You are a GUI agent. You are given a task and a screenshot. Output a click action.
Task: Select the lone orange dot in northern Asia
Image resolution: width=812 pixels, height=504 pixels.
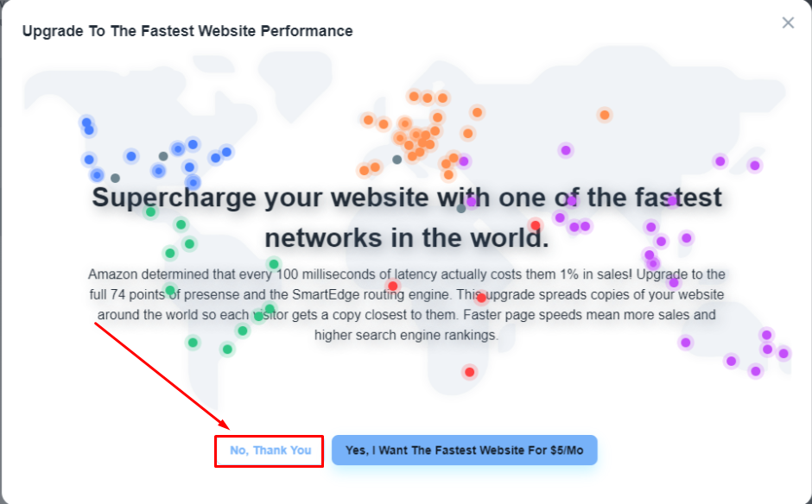pos(605,115)
